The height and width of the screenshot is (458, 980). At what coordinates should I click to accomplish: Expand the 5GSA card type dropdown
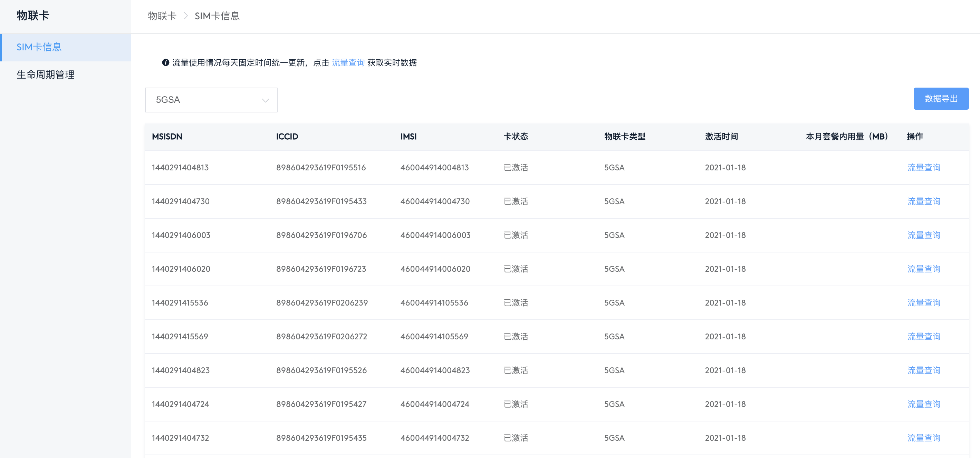point(211,100)
